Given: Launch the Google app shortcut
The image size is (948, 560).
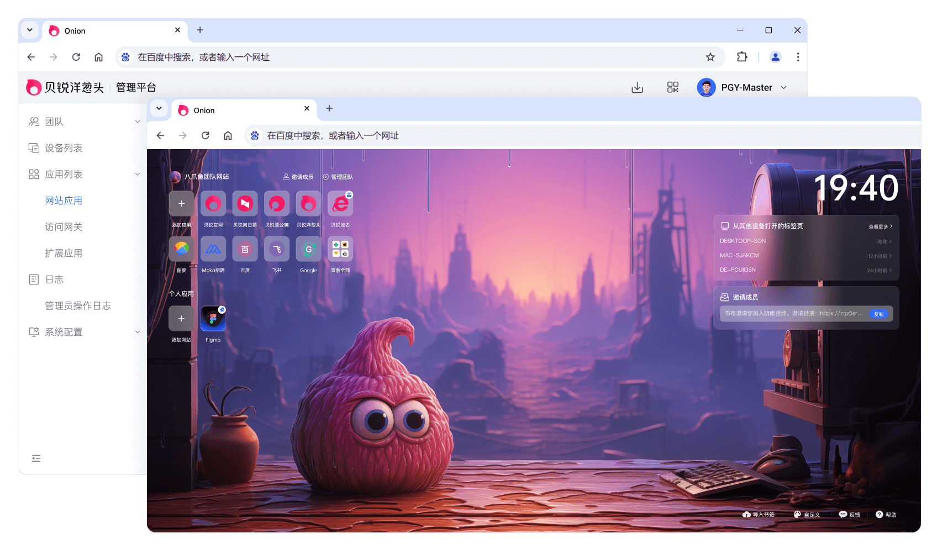Looking at the screenshot, I should coord(308,250).
